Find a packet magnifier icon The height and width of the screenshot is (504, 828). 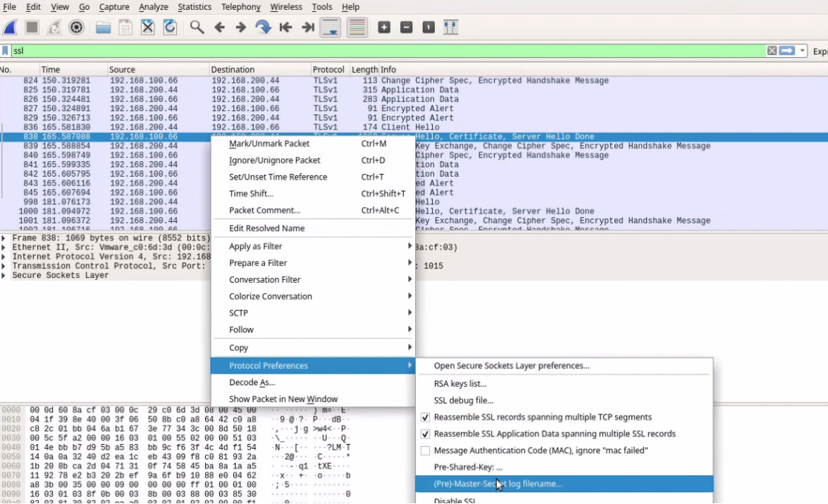(x=197, y=28)
